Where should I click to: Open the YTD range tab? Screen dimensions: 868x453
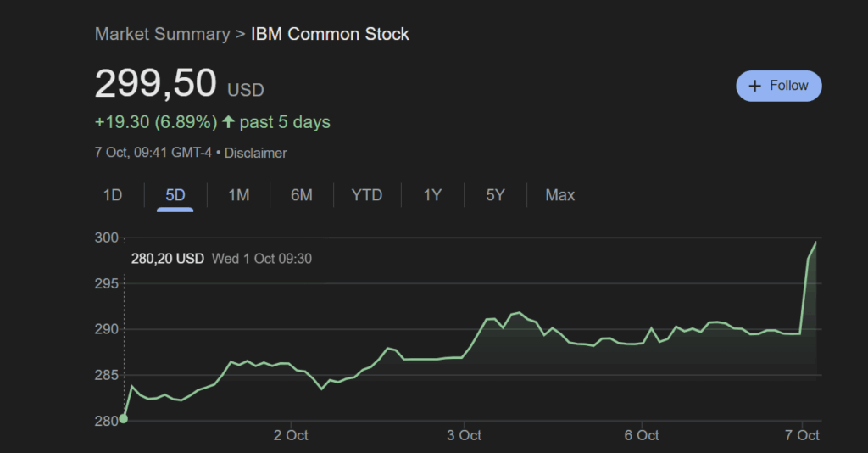367,195
